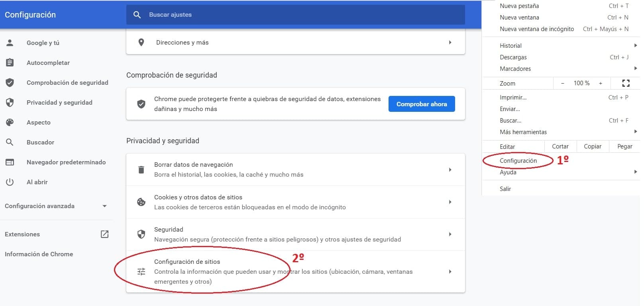Viewport: 644px width, 306px height.
Task: Click the trash icon for Borrar datos
Action: tap(141, 170)
